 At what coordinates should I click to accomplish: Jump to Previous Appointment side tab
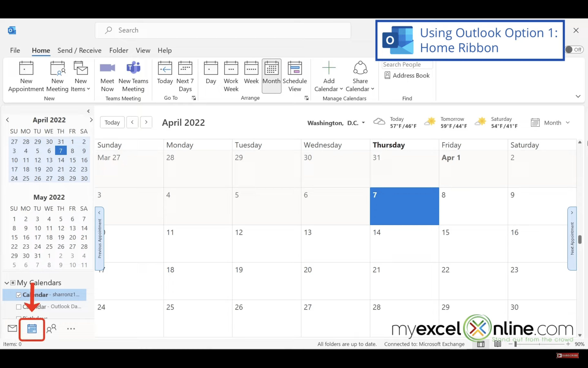click(99, 238)
